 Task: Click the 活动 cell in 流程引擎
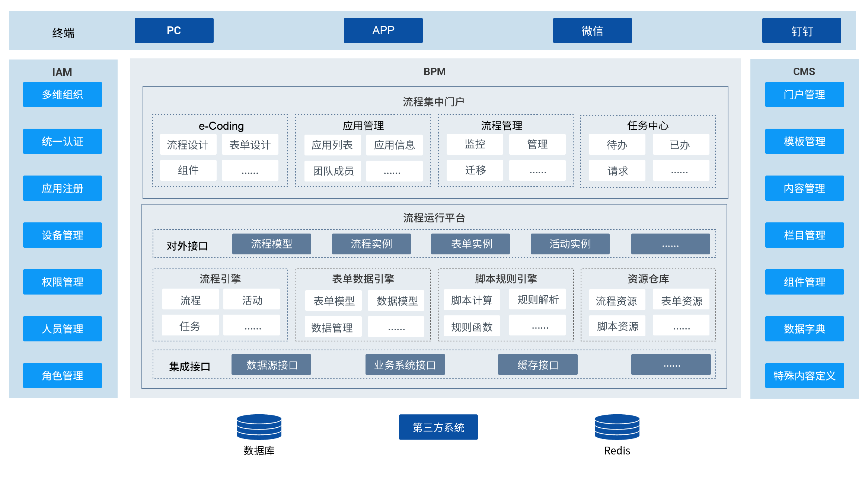252,299
